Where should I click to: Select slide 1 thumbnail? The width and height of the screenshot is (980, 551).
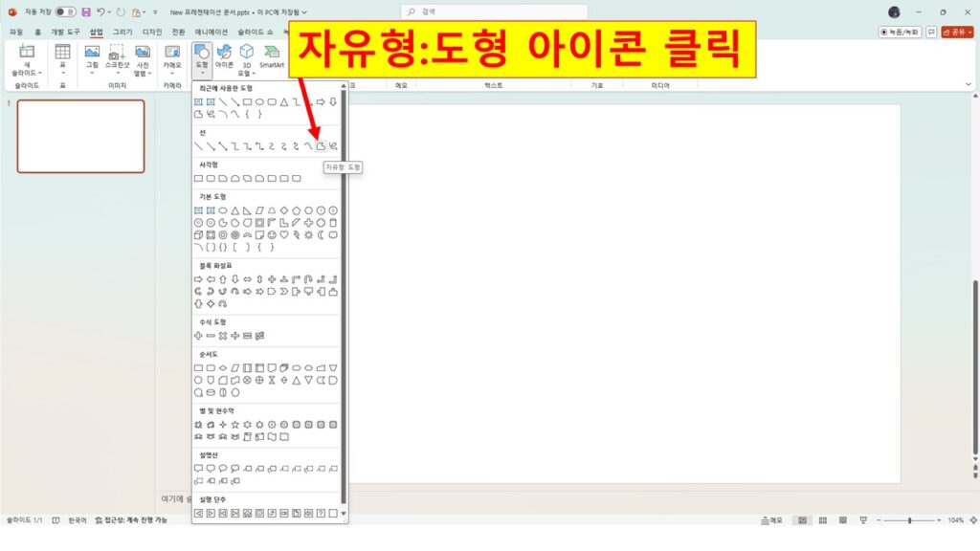point(80,136)
